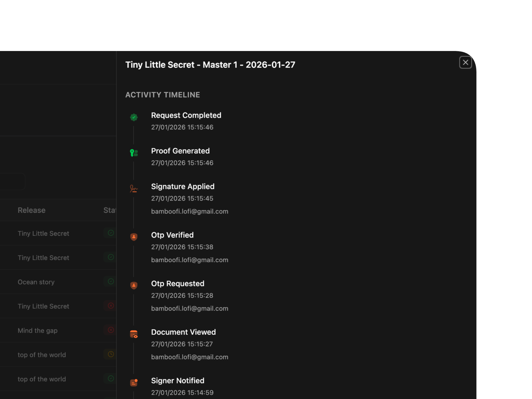Select the Proof Generated timeline entry title

[180, 151]
